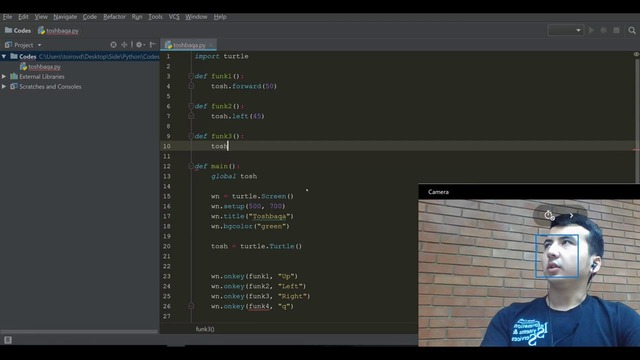The height and width of the screenshot is (360, 640).
Task: Fold the funk2 function definition
Action: click(x=191, y=106)
